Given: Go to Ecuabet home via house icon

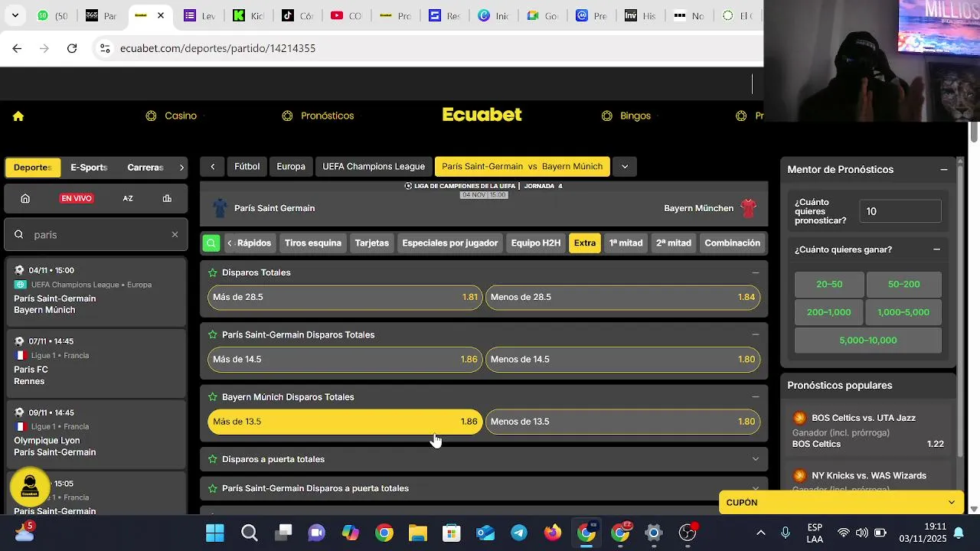Looking at the screenshot, I should [18, 116].
